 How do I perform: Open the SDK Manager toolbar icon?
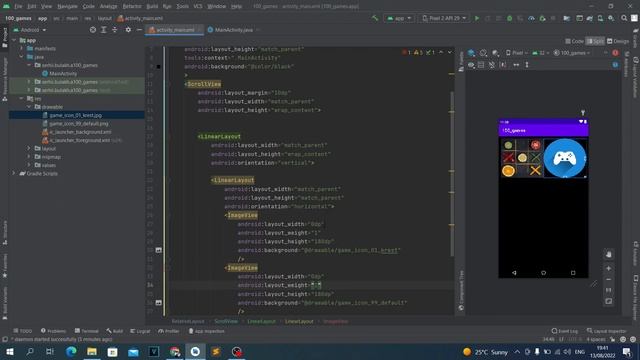point(611,18)
